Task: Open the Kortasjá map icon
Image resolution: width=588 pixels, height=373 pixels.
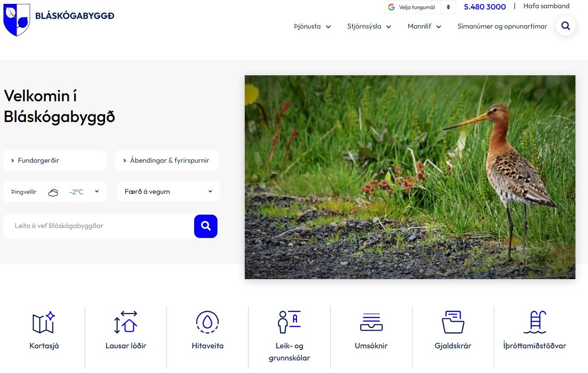Action: point(44,323)
